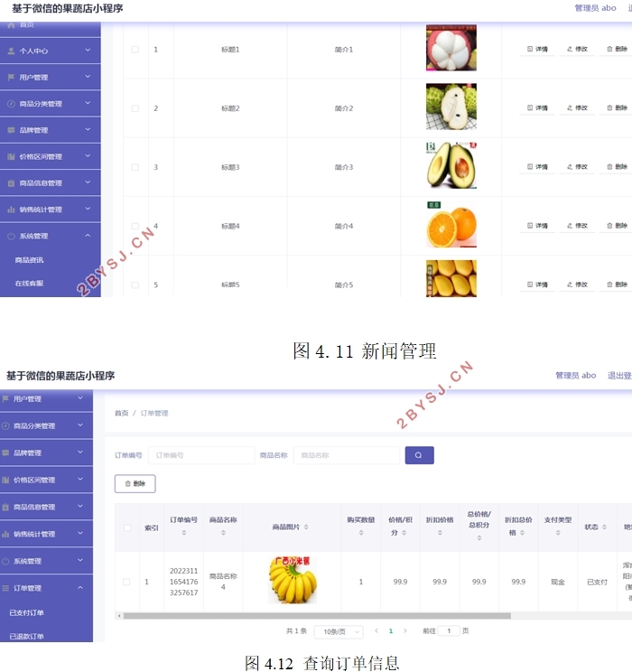Viewport: 632px width, 672px height.
Task: Expand 品牌管理 chevron in the 图 4.11 sidebar
Action: click(x=88, y=129)
